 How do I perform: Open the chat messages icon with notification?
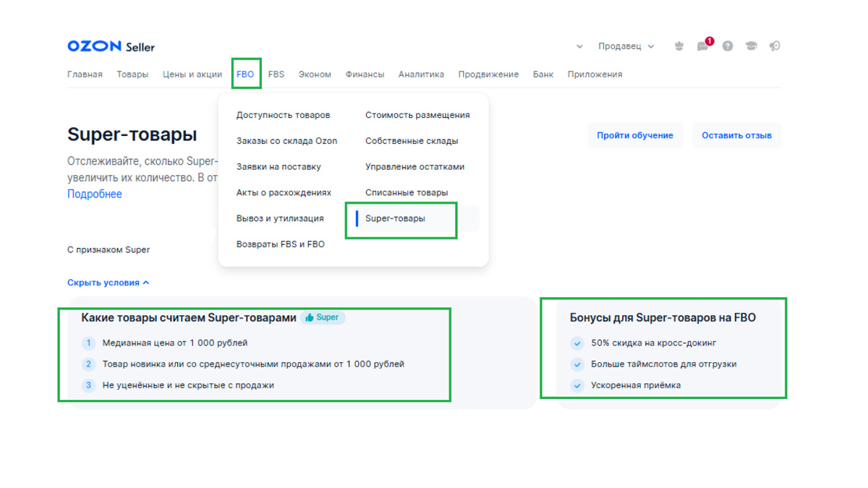[x=702, y=46]
